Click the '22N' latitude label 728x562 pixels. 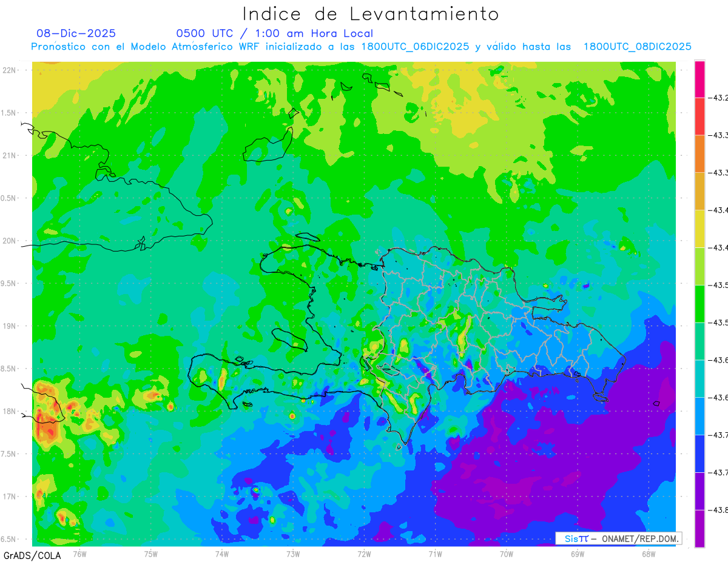pyautogui.click(x=10, y=70)
